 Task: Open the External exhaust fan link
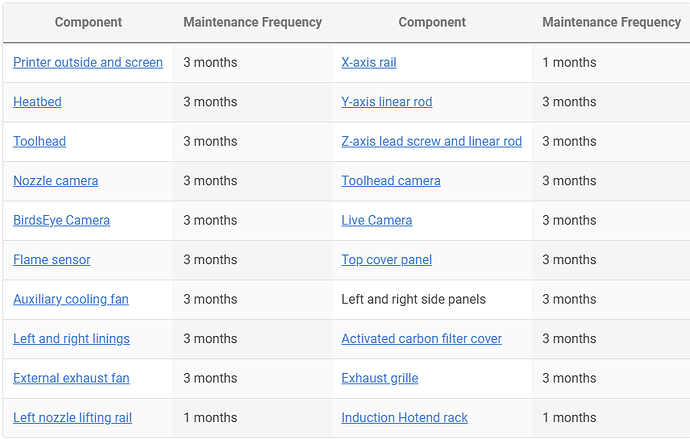pos(71,378)
